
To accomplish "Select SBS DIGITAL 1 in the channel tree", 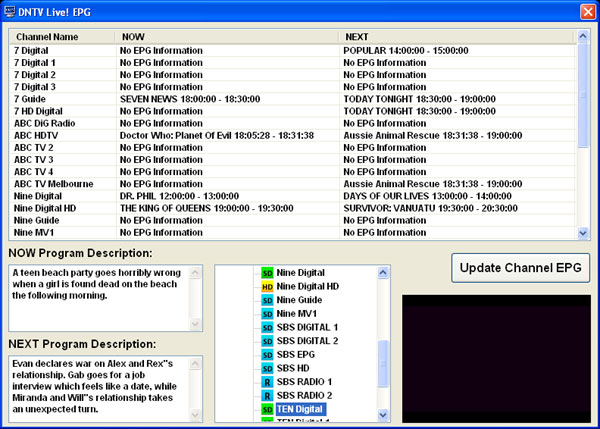I will pos(307,328).
